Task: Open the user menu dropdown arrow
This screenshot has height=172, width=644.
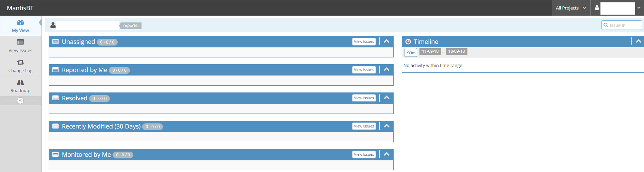Action: tap(639, 8)
